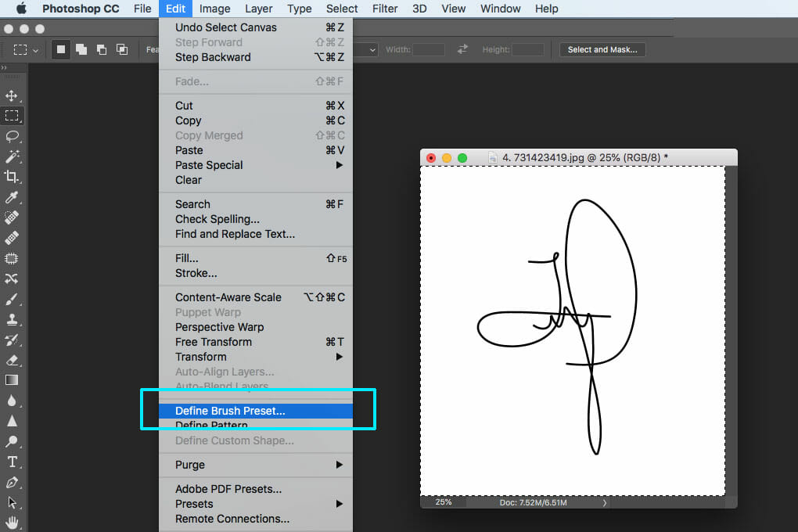Swap width and height values
The image size is (798, 532).
click(462, 49)
